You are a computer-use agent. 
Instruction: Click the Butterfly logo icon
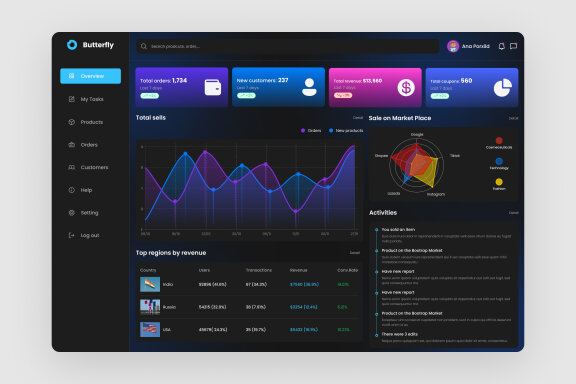pyautogui.click(x=72, y=45)
